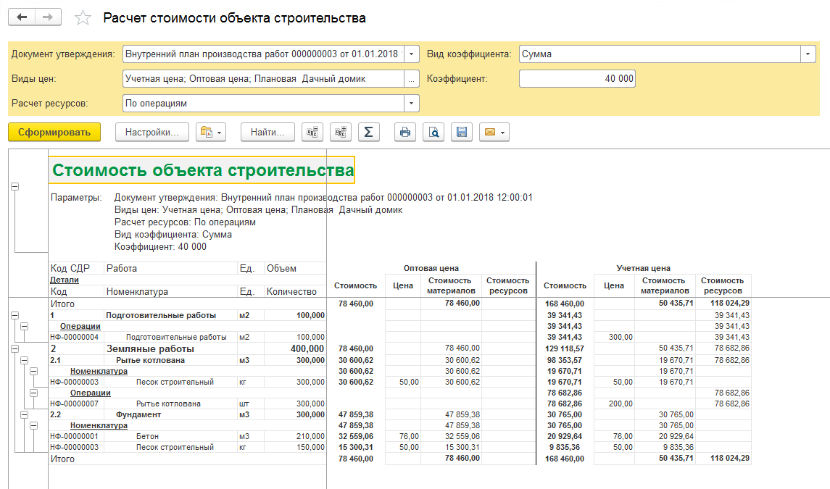Collapse the report parameters header group
The image size is (830, 489).
15,186
